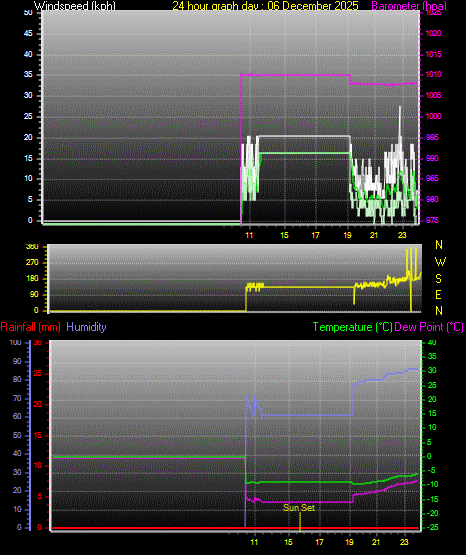Click hour label "15" under windspeed graph

(284, 235)
